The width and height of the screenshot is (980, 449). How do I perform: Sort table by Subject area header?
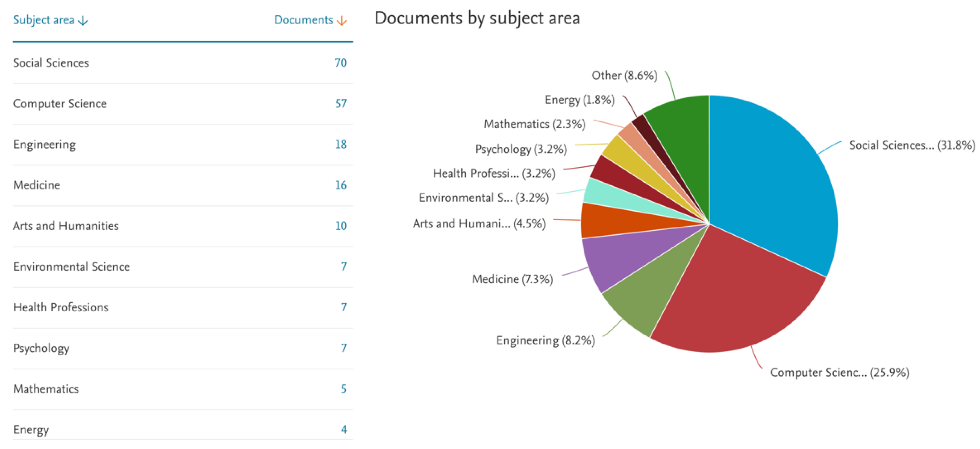click(43, 20)
